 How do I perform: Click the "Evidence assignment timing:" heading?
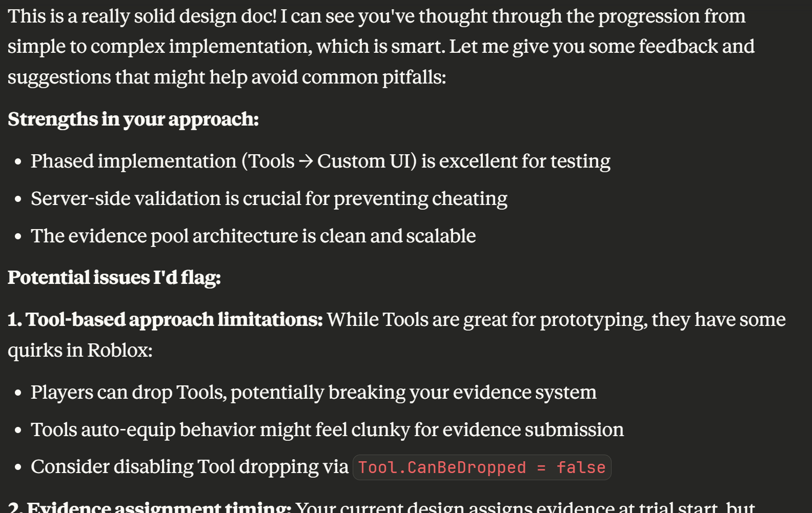[150, 507]
